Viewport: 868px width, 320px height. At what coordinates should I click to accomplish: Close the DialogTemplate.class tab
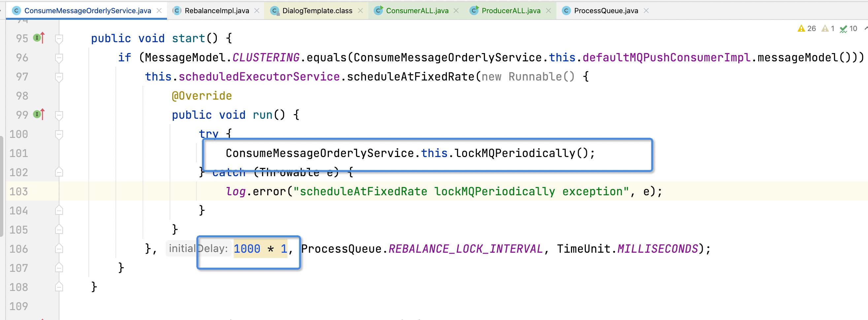coord(360,11)
